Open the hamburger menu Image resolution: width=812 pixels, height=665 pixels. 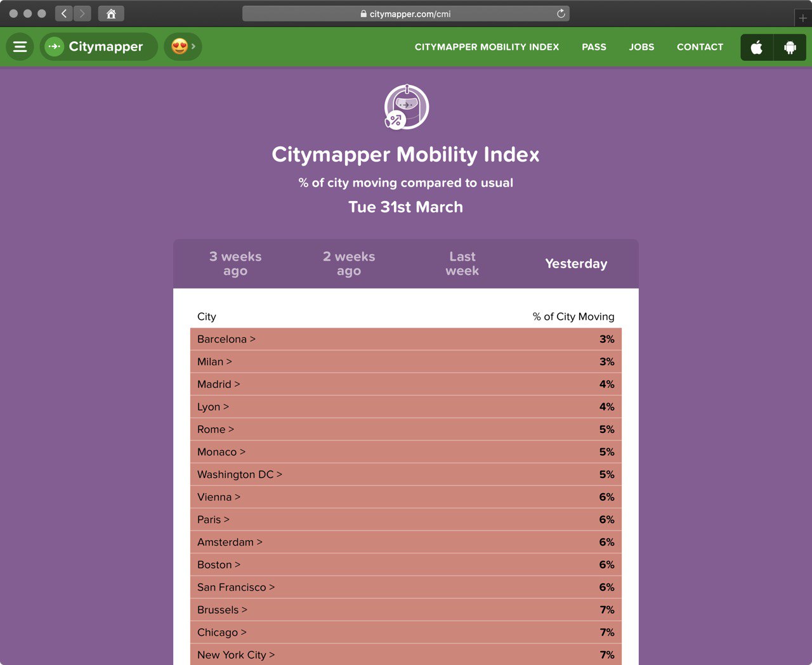click(20, 47)
